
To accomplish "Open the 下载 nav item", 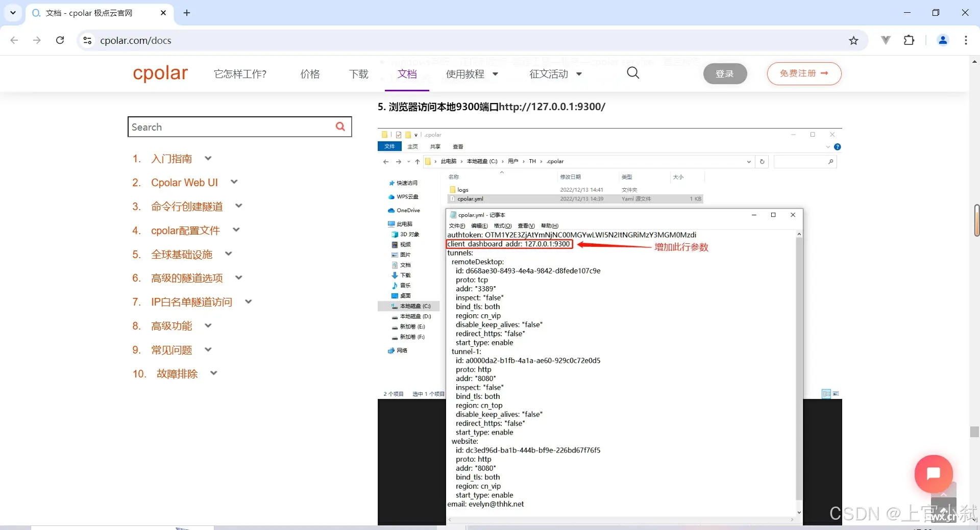I will [358, 74].
